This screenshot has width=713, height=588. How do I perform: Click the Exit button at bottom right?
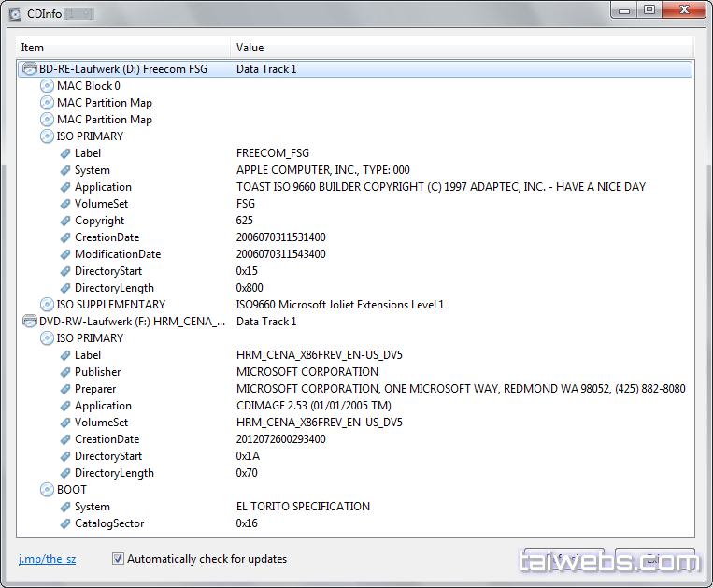click(x=654, y=560)
